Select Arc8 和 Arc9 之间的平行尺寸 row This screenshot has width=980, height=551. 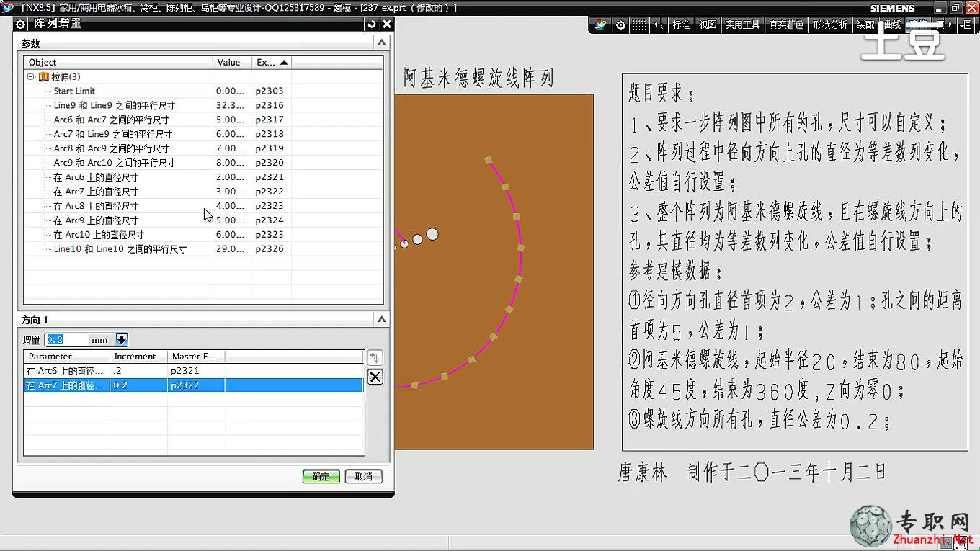203,148
